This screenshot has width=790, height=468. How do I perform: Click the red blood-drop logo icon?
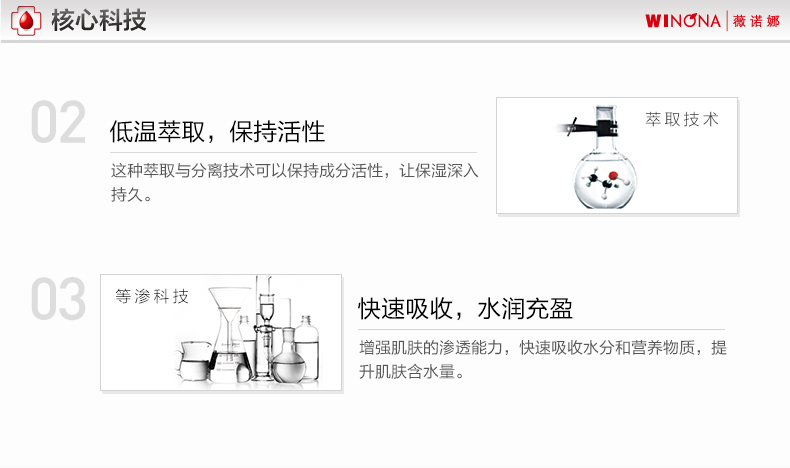[x=26, y=21]
